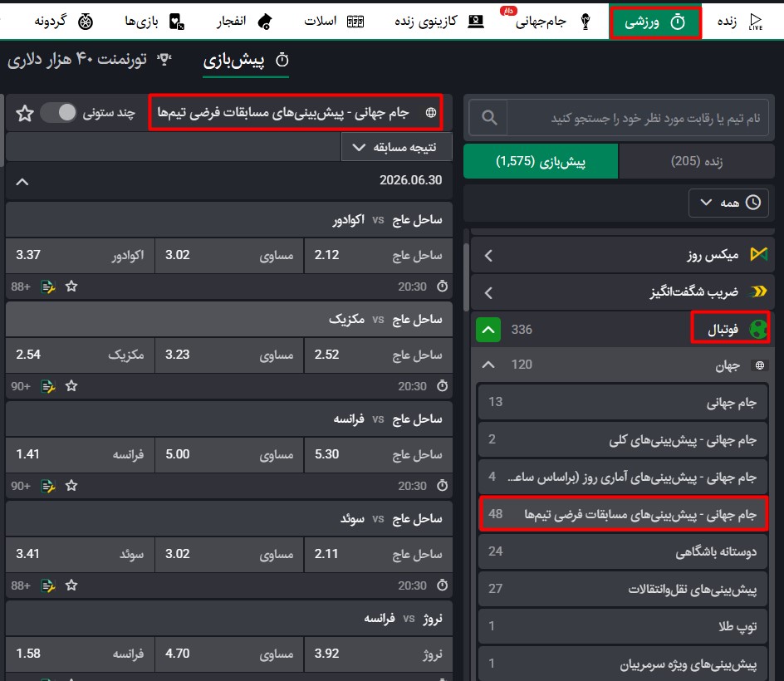784x681 pixels.
Task: Bet مساوی at odds 5.00
Action: point(229,454)
